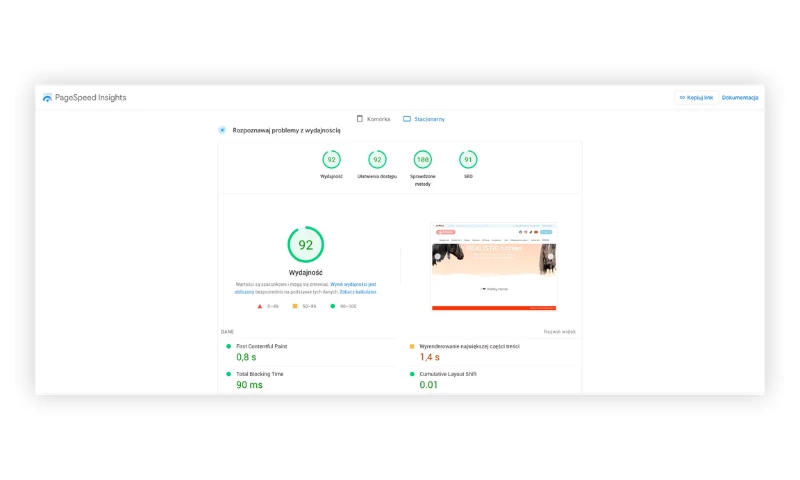Click the desktop monitor icon beside Stacjonarny
800x480 pixels.
tap(407, 119)
